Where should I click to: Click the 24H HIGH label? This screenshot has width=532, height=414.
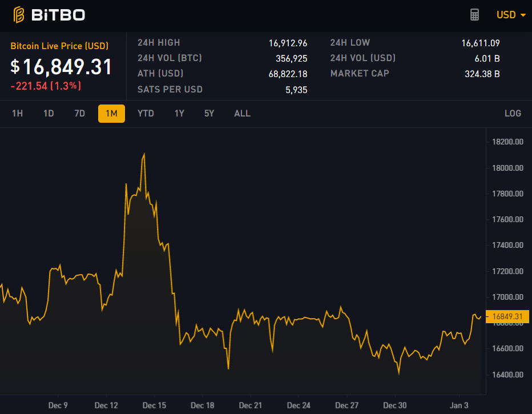(159, 42)
